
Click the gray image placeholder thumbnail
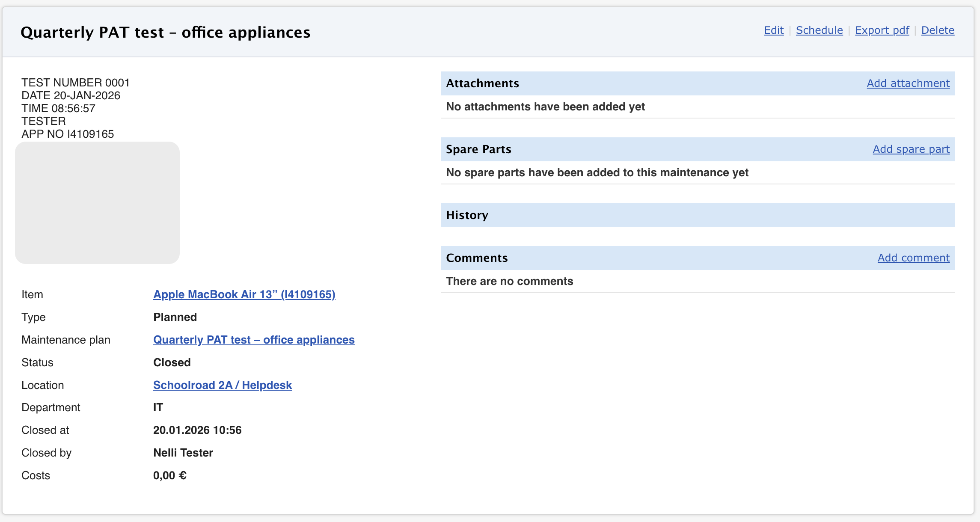97,203
